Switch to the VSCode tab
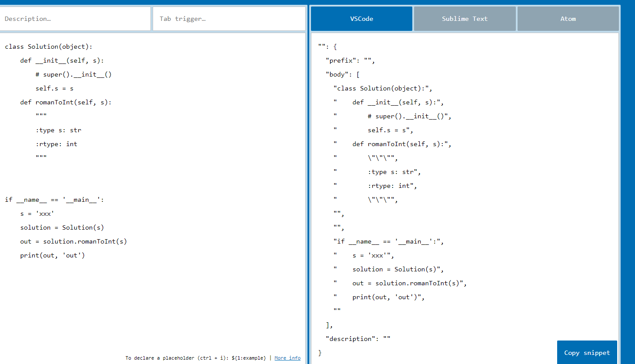635x364 pixels. 361,19
